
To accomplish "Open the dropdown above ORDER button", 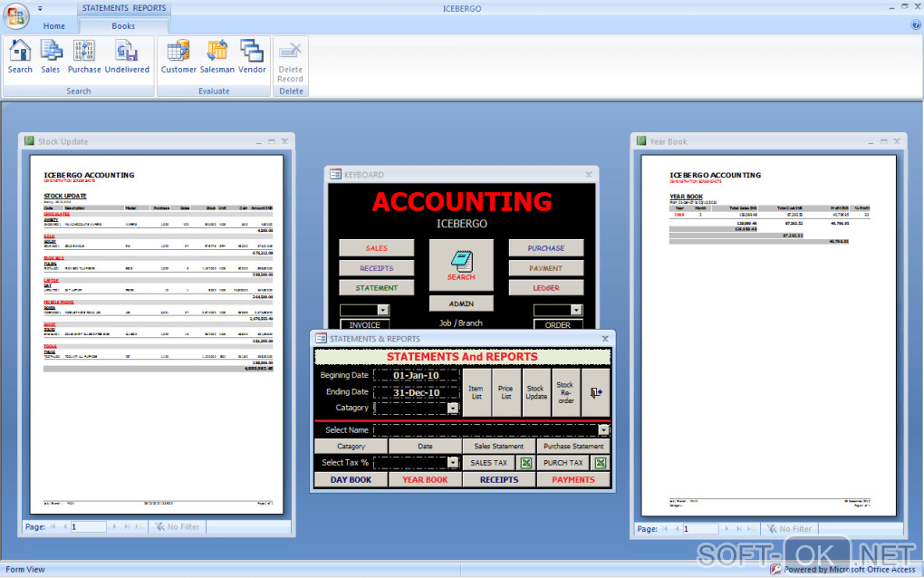I will click(576, 310).
